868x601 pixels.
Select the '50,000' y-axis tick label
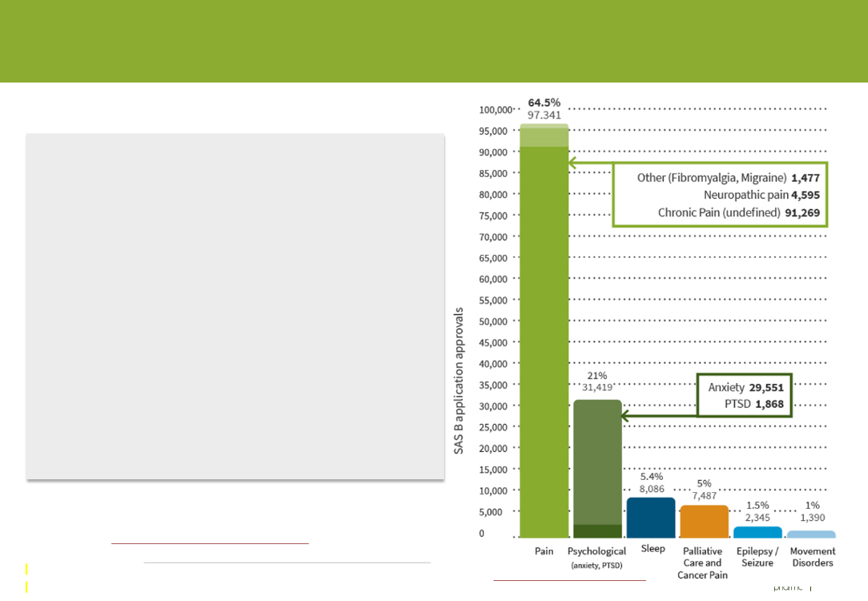click(x=493, y=321)
